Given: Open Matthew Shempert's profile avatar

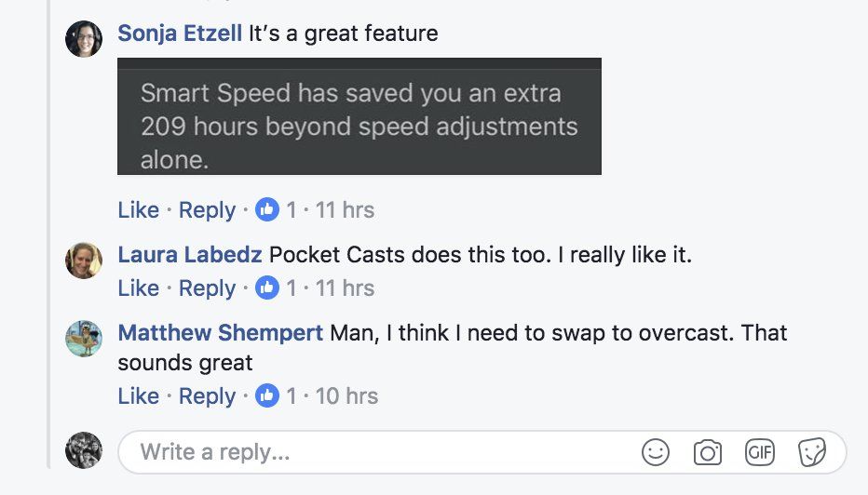Looking at the screenshot, I should tap(84, 339).
